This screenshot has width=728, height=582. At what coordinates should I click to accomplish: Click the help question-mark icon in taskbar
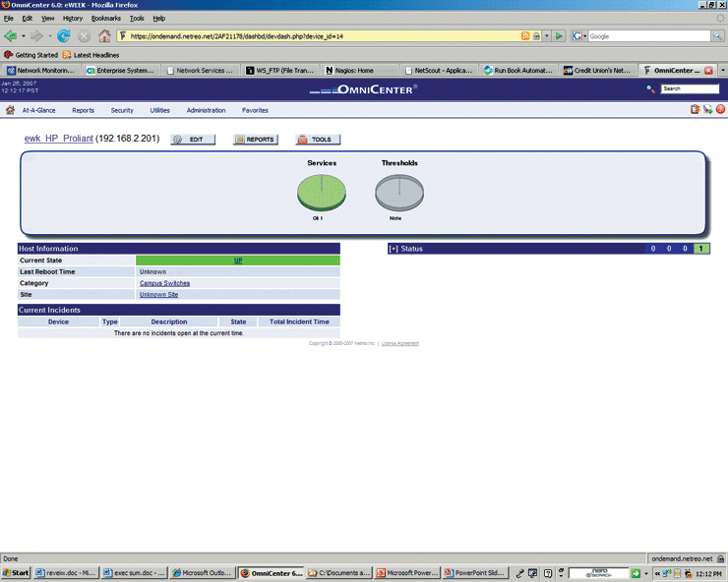(548, 573)
